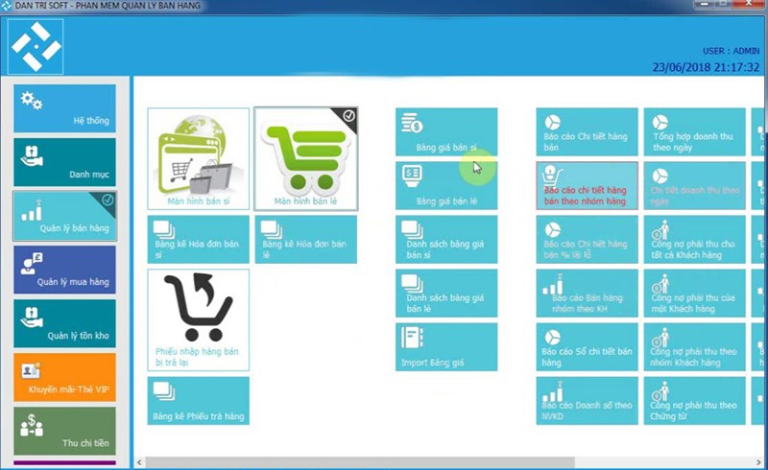The width and height of the screenshot is (768, 470).
Task: Open Phiếu nhập hàng bán bị trả lại
Action: (x=198, y=320)
